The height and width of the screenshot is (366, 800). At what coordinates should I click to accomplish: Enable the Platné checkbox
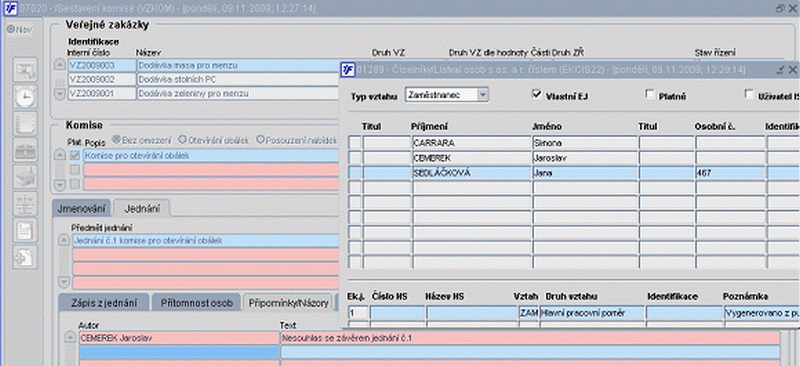click(650, 94)
